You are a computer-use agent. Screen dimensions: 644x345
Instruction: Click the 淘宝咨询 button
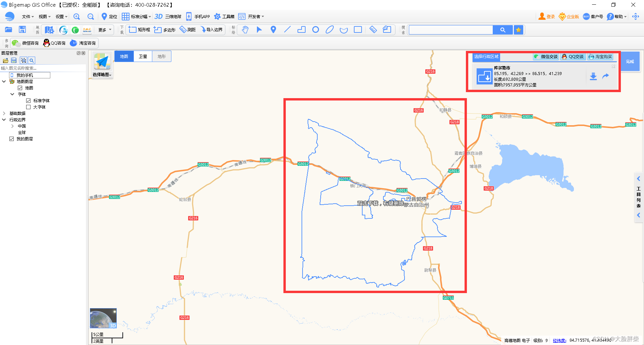coord(83,43)
